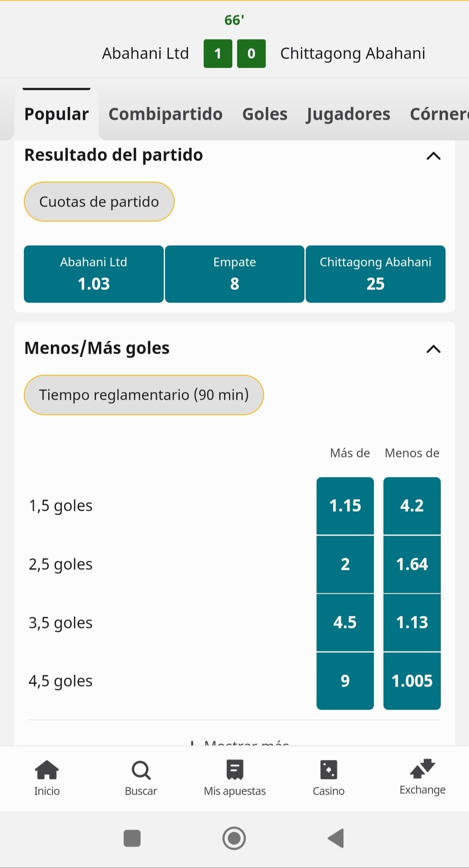Open the Casino card icon
The width and height of the screenshot is (469, 868).
[329, 770]
